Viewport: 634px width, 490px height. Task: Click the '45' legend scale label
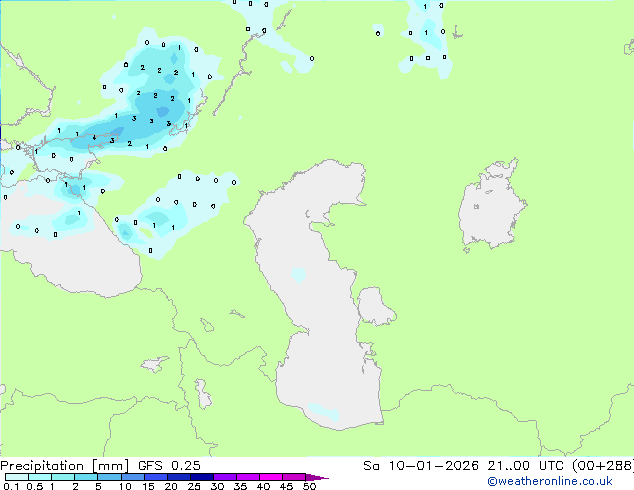pos(286,486)
